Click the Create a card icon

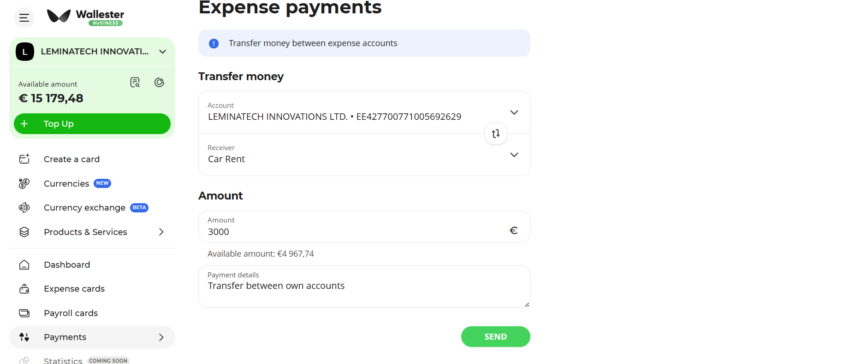point(24,159)
